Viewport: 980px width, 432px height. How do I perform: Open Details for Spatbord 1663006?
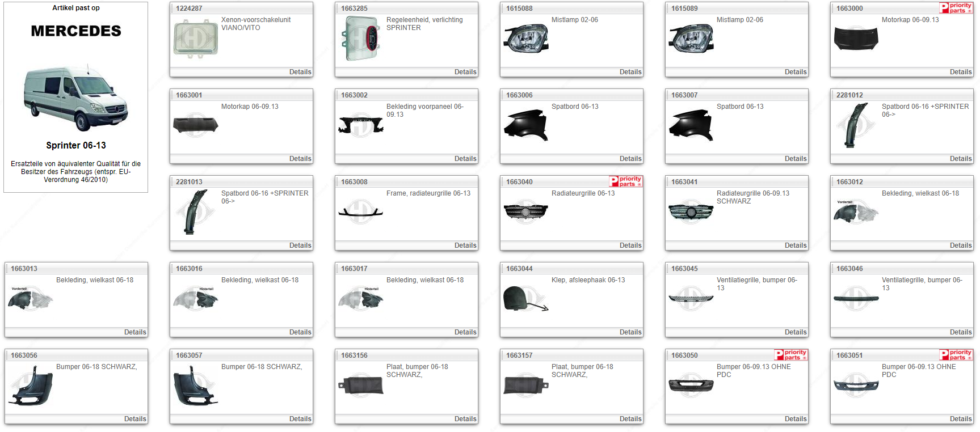tap(630, 159)
